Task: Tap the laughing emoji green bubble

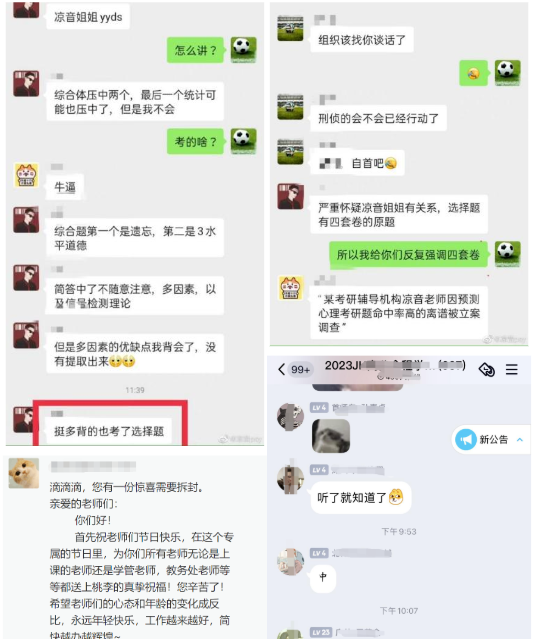Action: pos(473,73)
